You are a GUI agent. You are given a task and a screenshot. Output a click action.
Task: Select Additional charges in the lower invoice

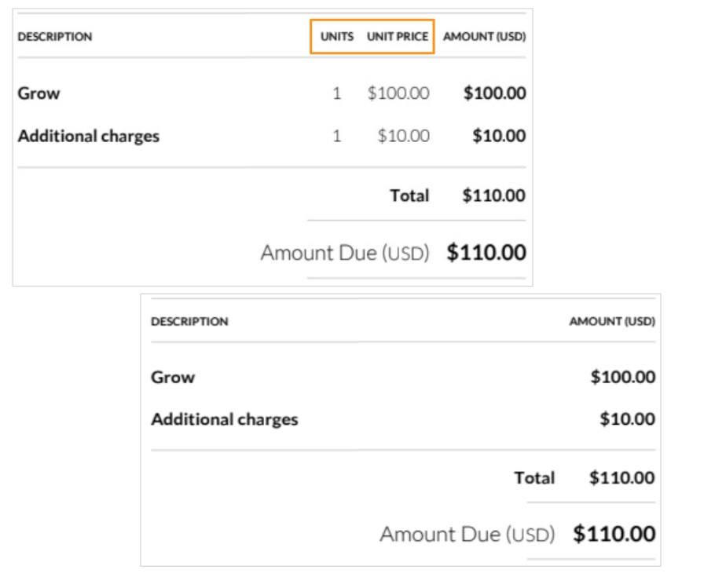pyautogui.click(x=225, y=419)
